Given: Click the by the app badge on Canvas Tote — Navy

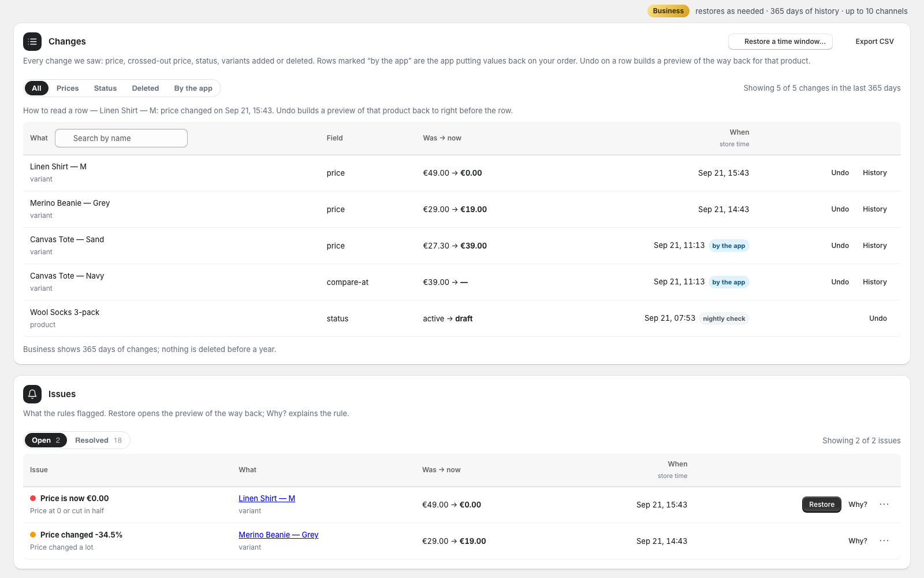Looking at the screenshot, I should coord(729,282).
